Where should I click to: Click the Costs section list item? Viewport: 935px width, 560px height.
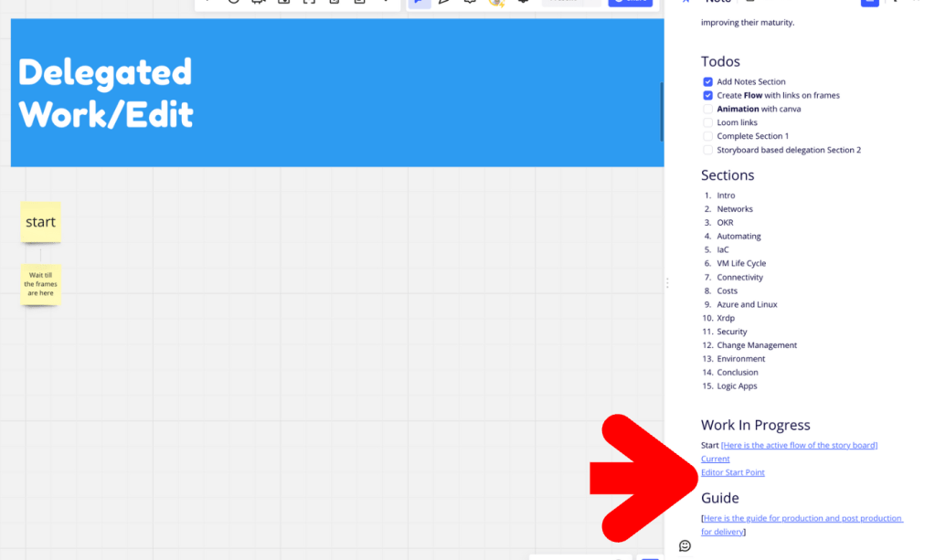click(727, 291)
